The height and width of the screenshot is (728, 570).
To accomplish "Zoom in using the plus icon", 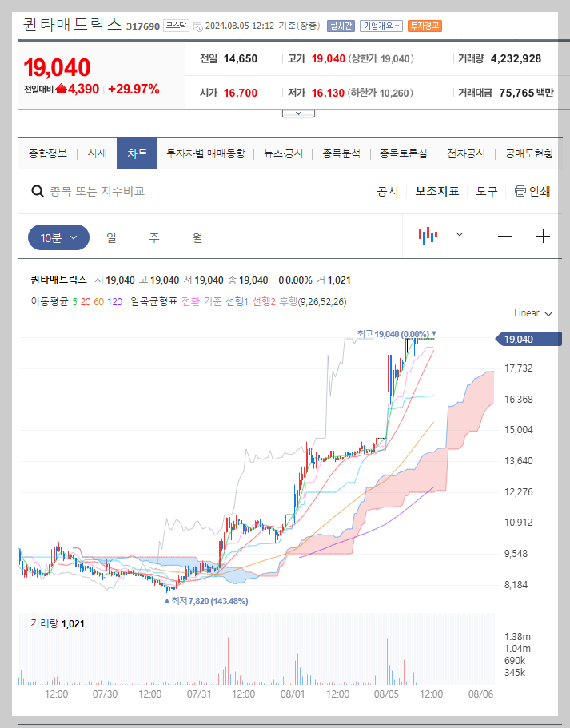I will click(543, 235).
